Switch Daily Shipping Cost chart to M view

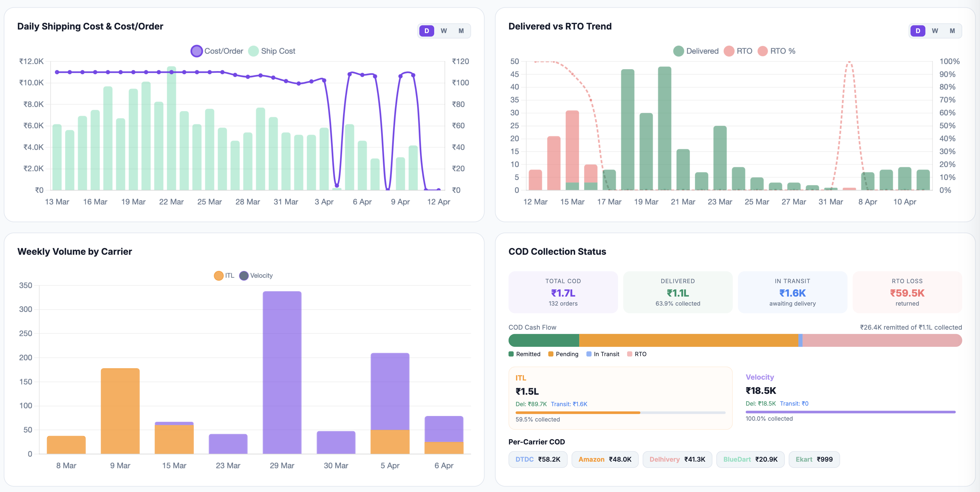click(x=461, y=31)
